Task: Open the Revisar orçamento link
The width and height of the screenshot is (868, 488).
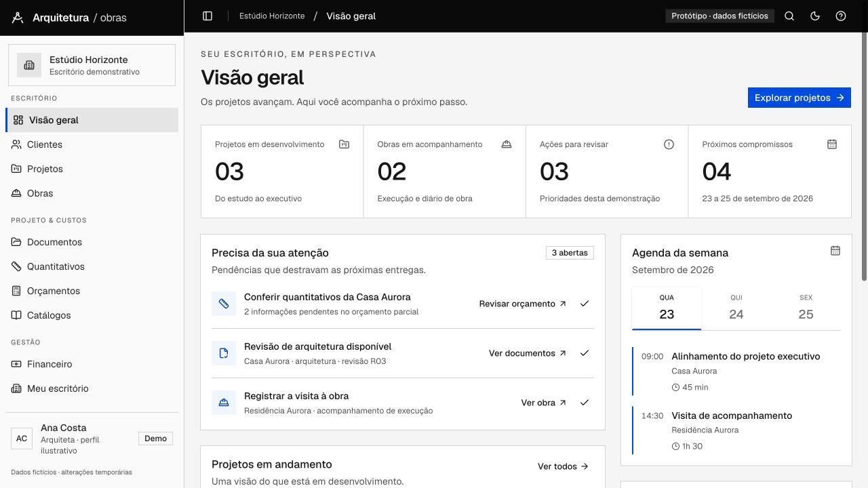Action: (x=523, y=304)
